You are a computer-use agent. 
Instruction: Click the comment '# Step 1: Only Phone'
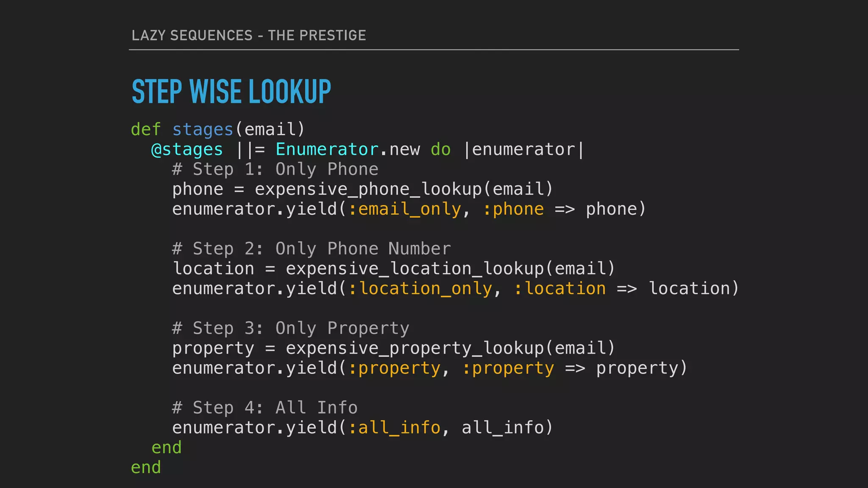pos(275,169)
